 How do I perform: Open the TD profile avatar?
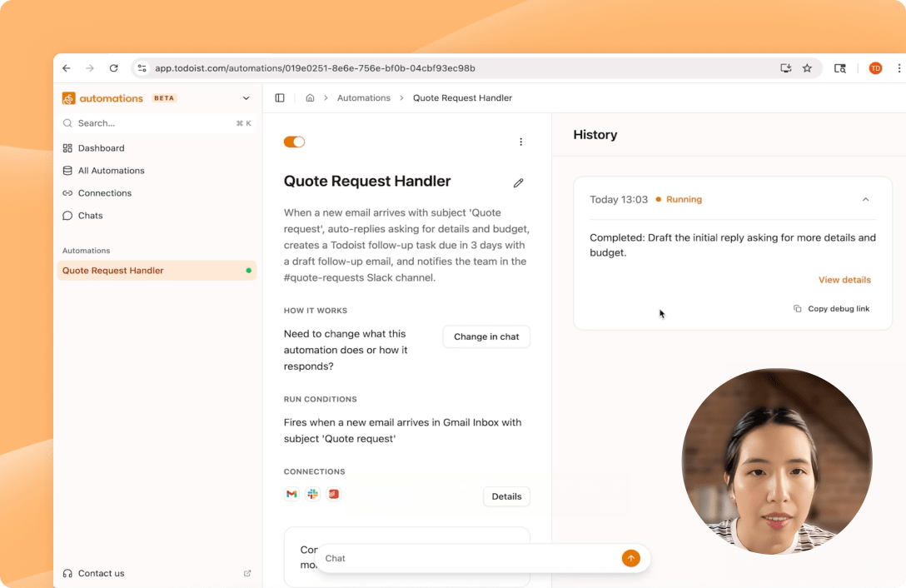875,68
